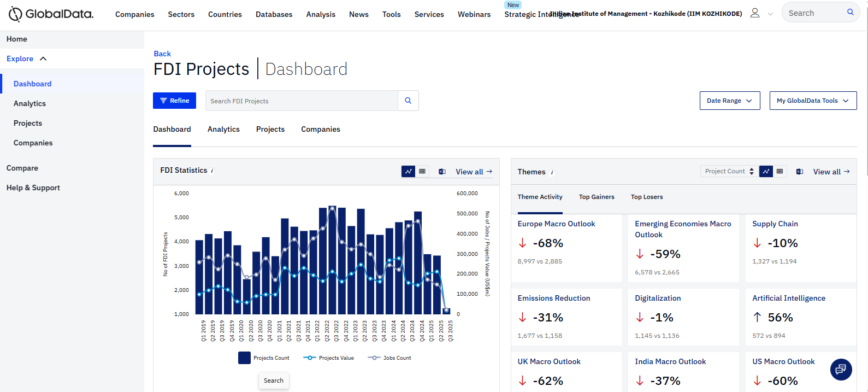Open the chat support bubble

click(x=841, y=369)
